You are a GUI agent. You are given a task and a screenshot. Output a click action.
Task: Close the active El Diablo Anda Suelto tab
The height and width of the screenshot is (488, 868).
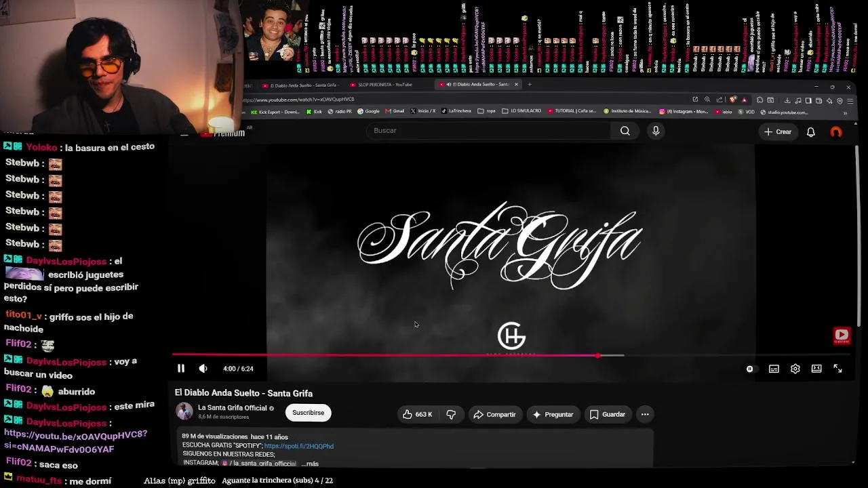tap(516, 85)
